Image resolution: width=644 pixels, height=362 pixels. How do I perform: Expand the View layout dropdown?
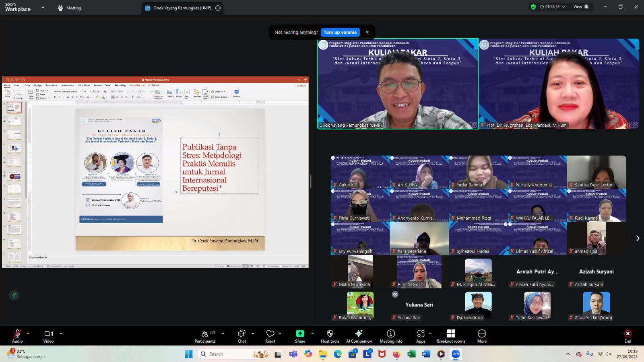pyautogui.click(x=581, y=7)
